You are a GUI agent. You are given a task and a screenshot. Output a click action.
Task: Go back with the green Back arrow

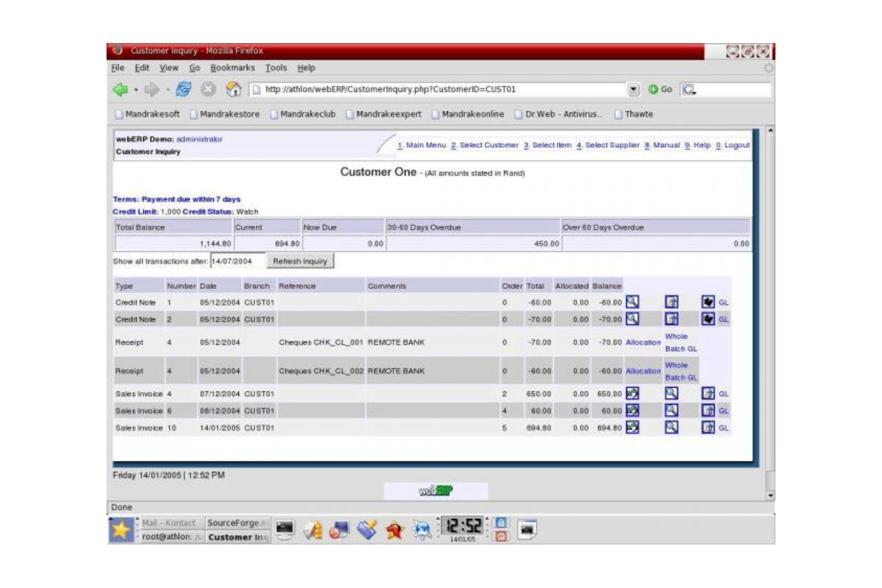[x=120, y=89]
